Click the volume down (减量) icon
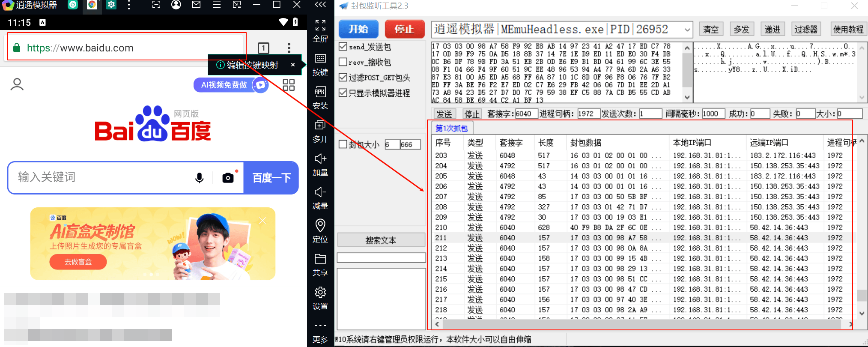This screenshot has height=347, width=868. [x=320, y=198]
